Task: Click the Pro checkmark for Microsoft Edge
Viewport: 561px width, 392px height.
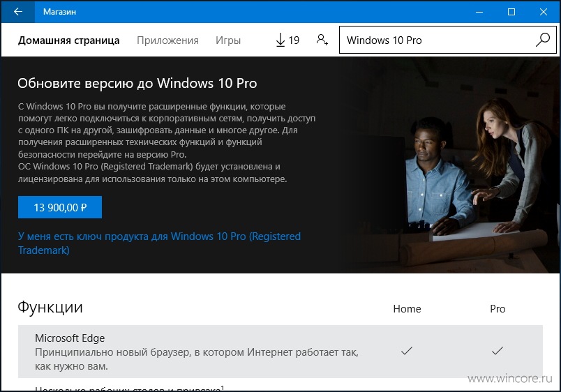Action: 498,351
